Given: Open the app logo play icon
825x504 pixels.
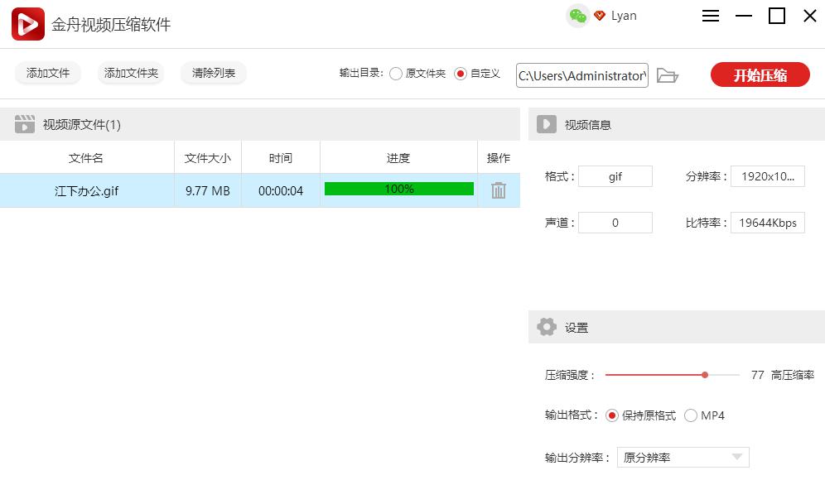Looking at the screenshot, I should pyautogui.click(x=27, y=23).
